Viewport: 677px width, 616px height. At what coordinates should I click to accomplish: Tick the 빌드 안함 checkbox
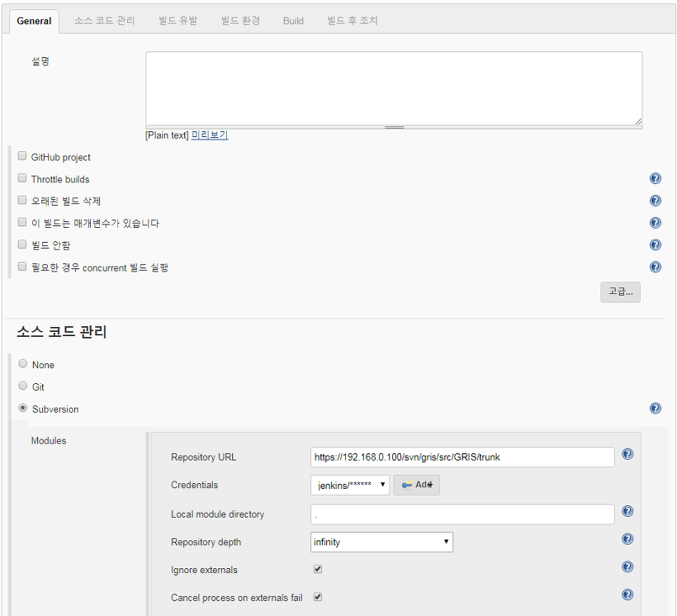pyautogui.click(x=22, y=244)
